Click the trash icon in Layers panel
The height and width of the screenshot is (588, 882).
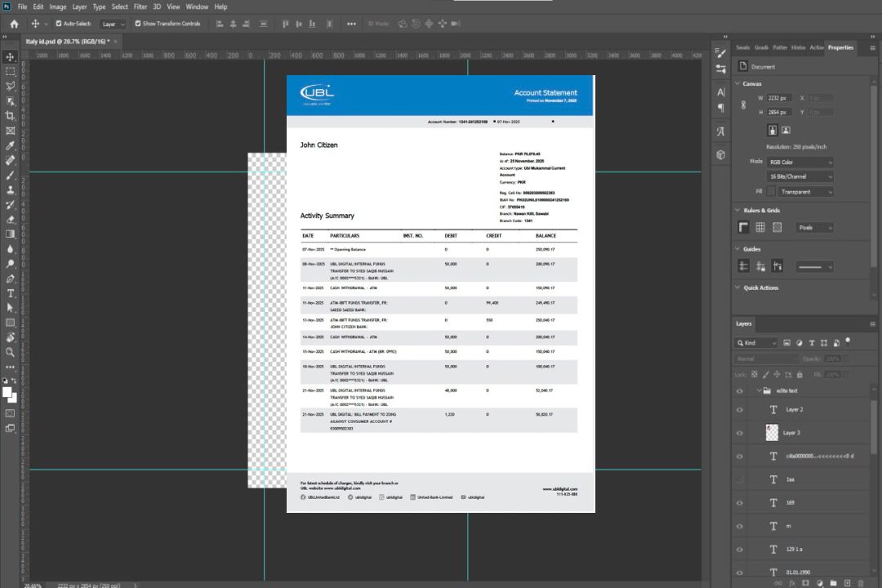tap(861, 583)
